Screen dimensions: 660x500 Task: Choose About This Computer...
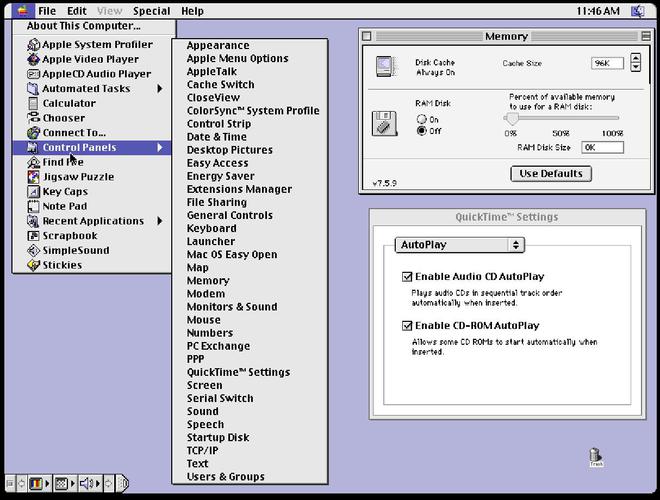click(94, 26)
